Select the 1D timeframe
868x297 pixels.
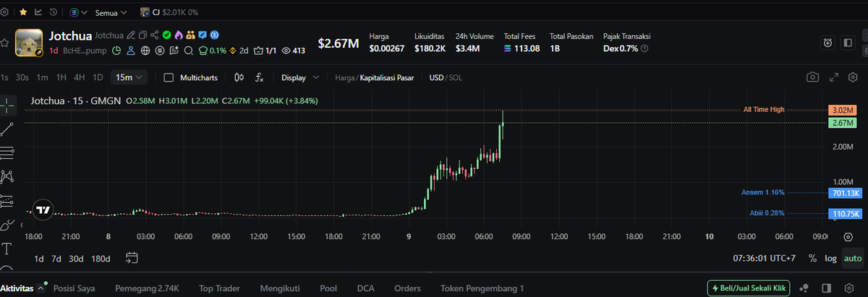(x=98, y=77)
